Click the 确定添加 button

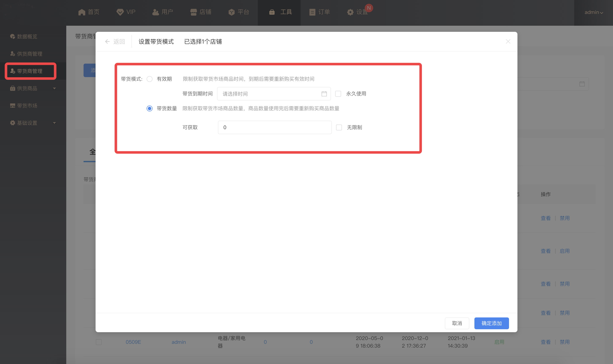tap(491, 323)
